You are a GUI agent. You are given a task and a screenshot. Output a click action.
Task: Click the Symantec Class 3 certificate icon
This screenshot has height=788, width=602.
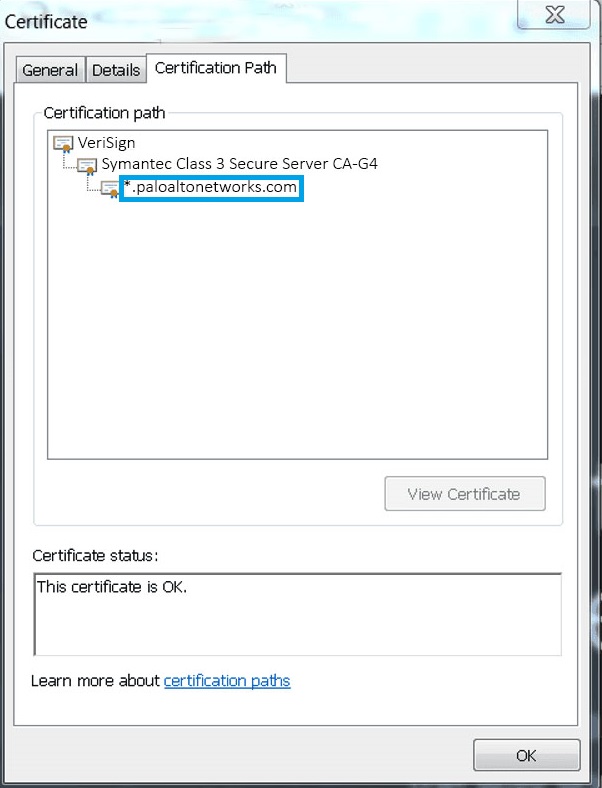point(87,165)
